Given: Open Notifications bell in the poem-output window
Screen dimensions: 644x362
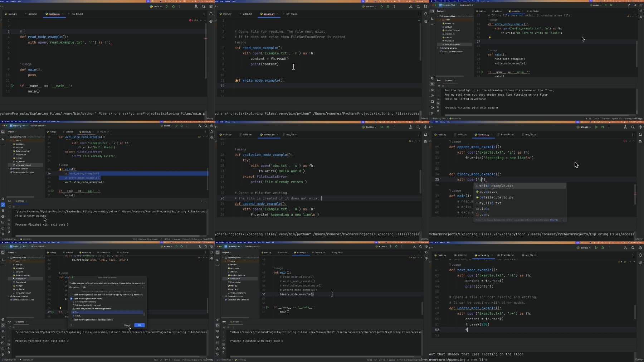Looking at the screenshot, I should point(640,11).
